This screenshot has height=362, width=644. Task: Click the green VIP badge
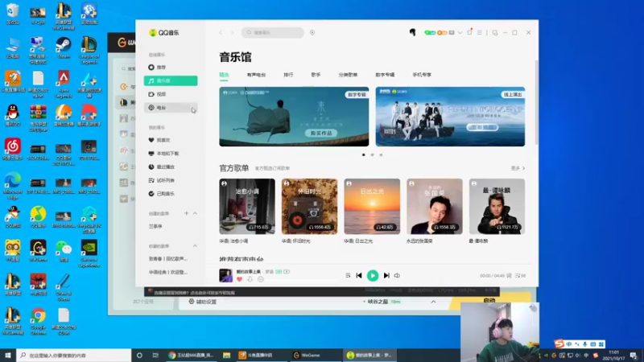[430, 32]
